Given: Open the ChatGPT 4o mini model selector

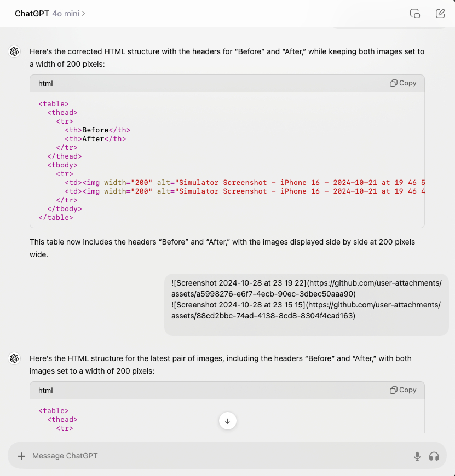Looking at the screenshot, I should pos(50,14).
